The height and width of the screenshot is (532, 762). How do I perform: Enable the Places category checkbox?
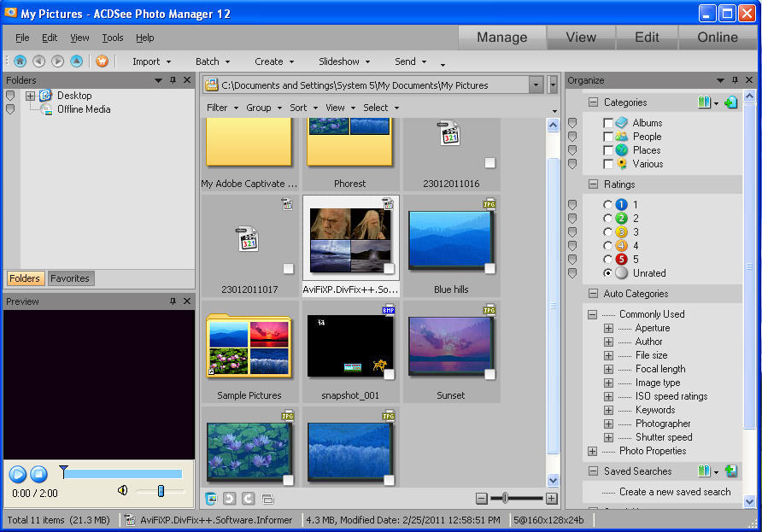(x=608, y=150)
